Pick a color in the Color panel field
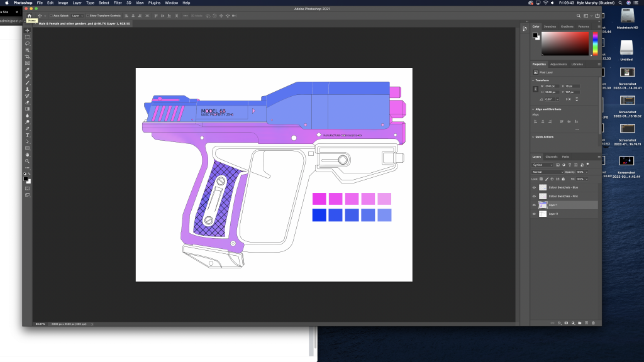Viewport: 644px width, 362px height. pyautogui.click(x=565, y=43)
